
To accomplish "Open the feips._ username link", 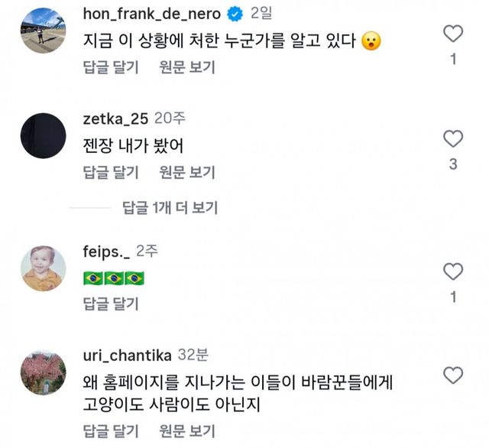I will 105,251.
